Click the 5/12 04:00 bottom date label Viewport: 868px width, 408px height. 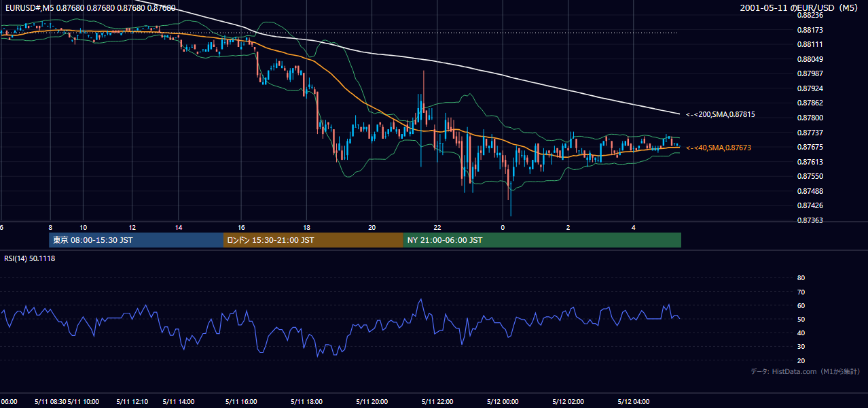point(634,402)
